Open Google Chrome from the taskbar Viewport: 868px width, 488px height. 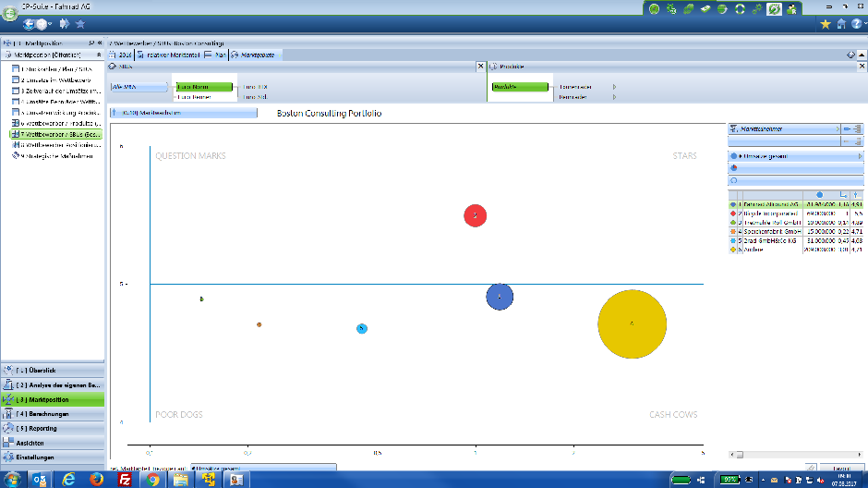point(152,480)
